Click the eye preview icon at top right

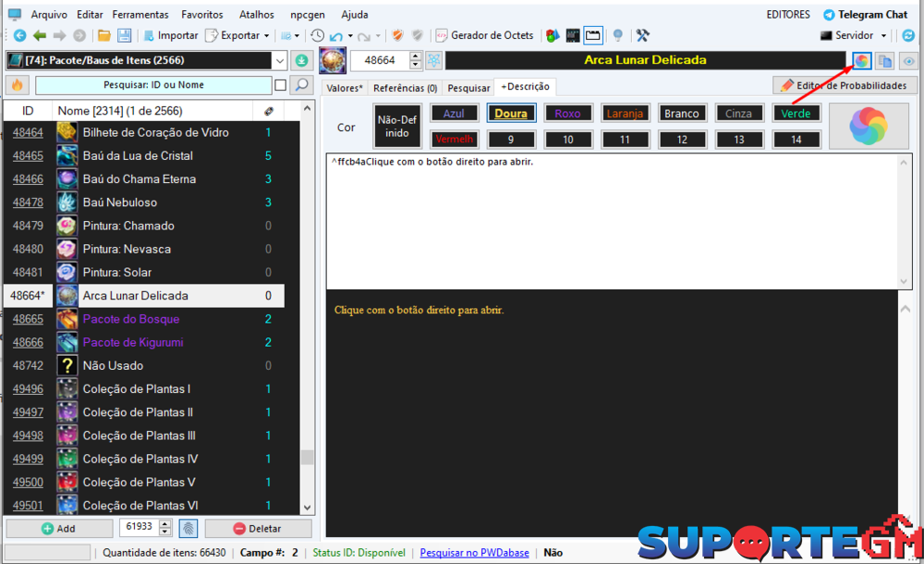click(x=908, y=61)
